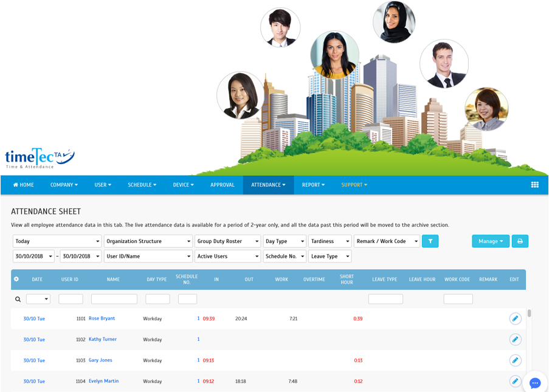Open the apps grid icon in navbar
549x392 pixels.
point(535,185)
